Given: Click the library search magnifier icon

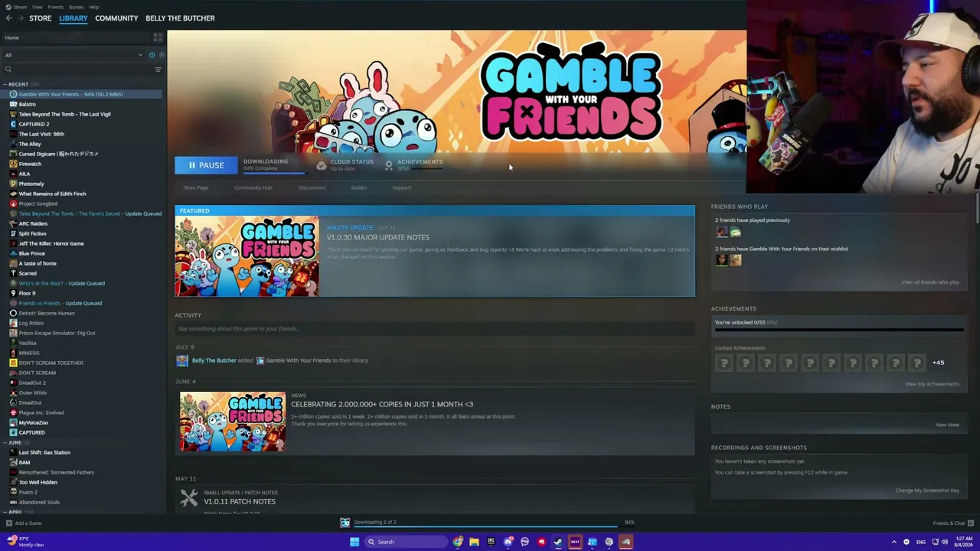Looking at the screenshot, I should [8, 70].
